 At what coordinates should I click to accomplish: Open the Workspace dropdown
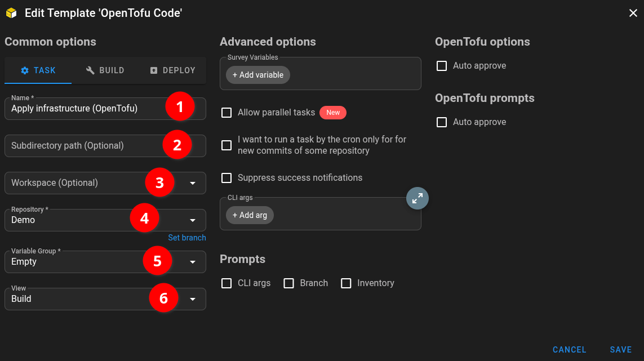105,183
